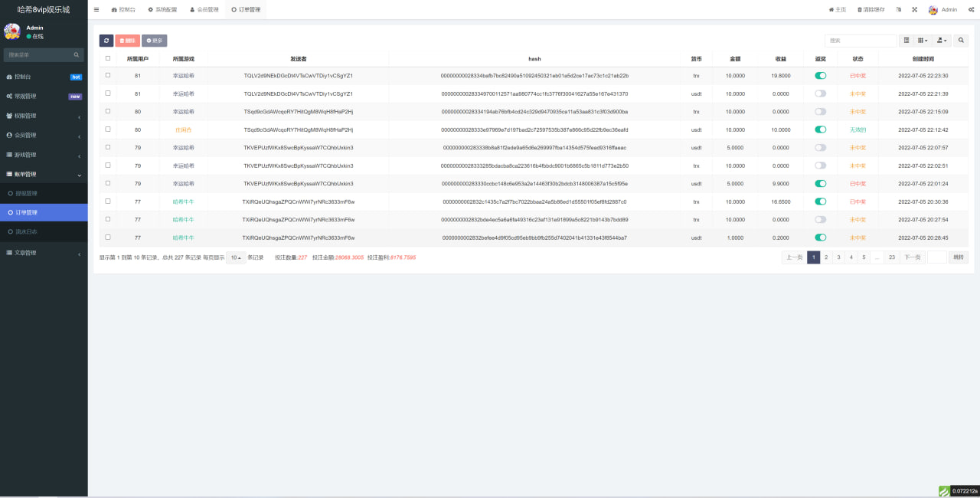Click the 搜索 input field above table
The height and width of the screenshot is (498, 980).
click(860, 41)
